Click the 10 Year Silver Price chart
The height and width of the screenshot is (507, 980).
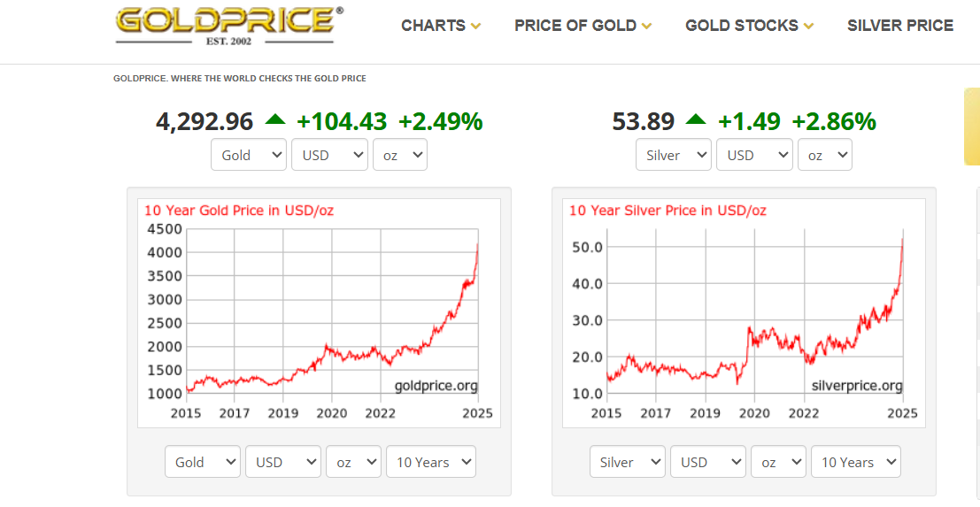[x=744, y=312]
